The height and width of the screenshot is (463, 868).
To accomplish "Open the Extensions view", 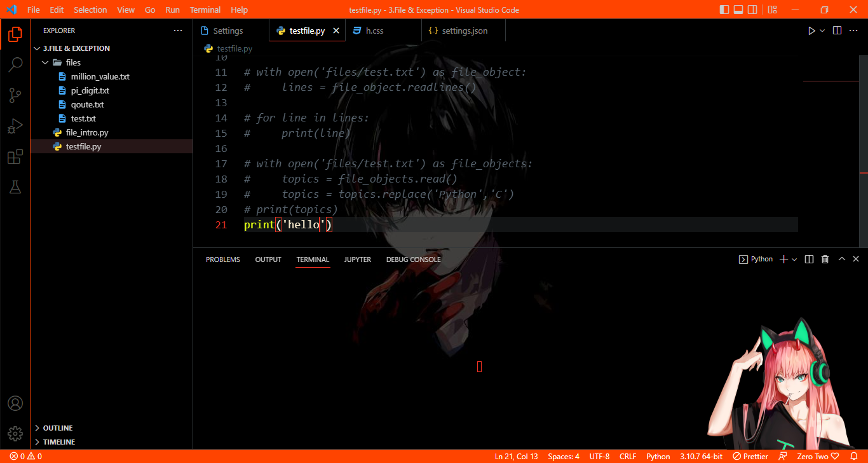I will pos(15,156).
